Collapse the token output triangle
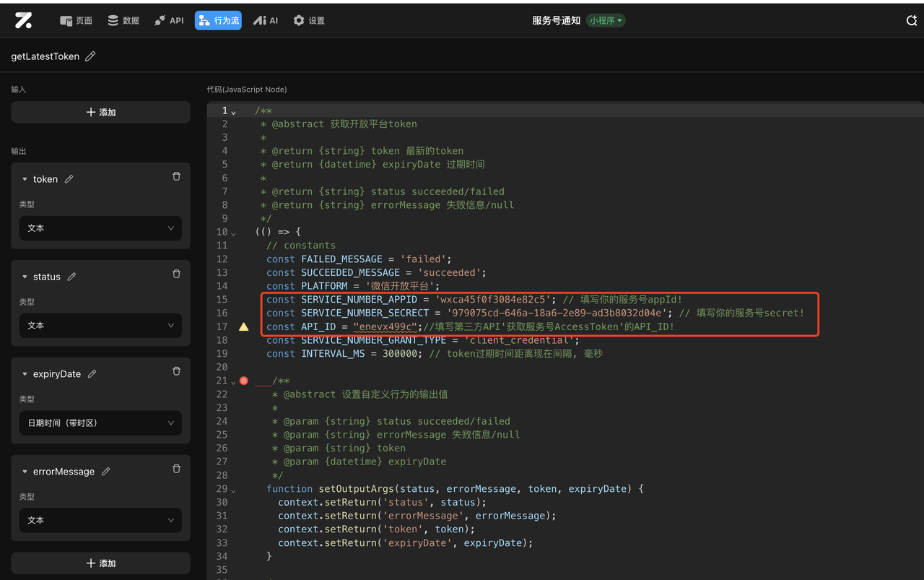Screen dimensions: 924x580 tap(25, 179)
